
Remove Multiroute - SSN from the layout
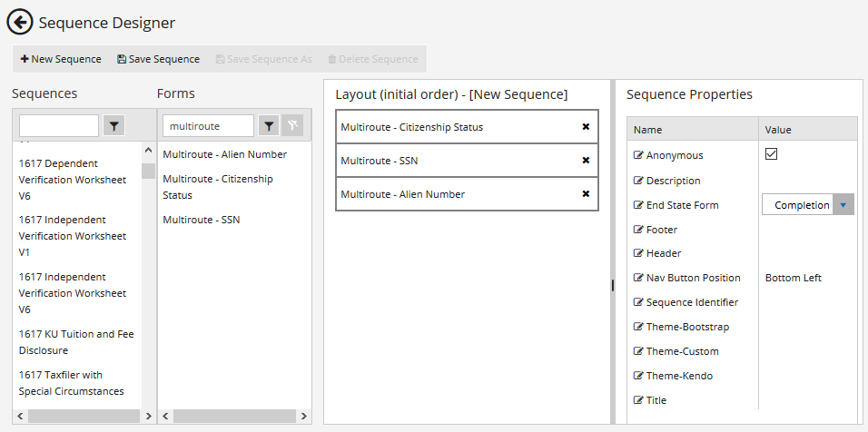[x=586, y=161]
